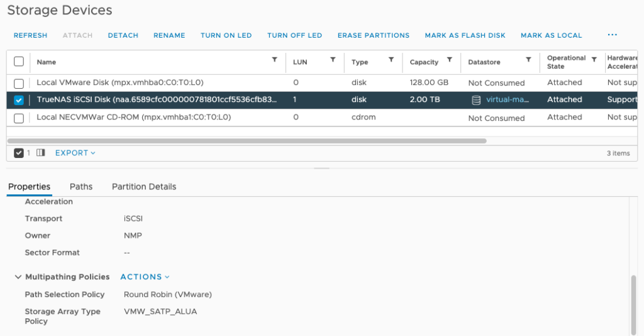
Task: Open the Multipathing Policies Actions dropdown
Action: [145, 277]
